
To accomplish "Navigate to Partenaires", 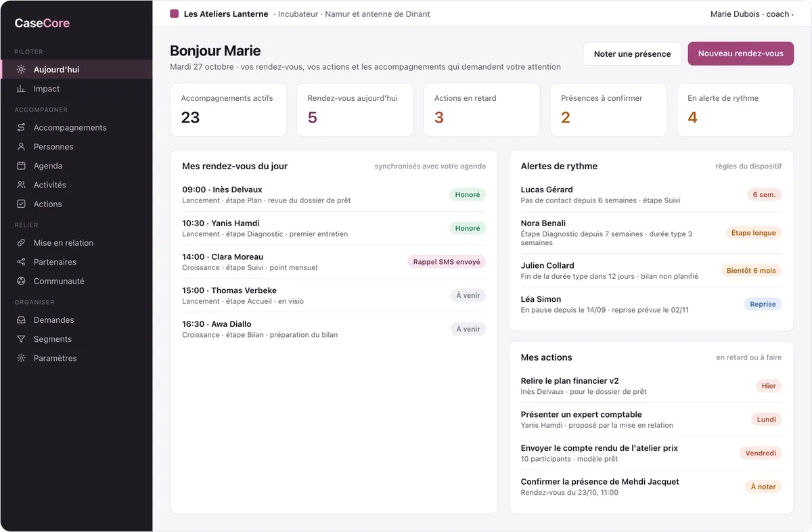I will [76, 262].
